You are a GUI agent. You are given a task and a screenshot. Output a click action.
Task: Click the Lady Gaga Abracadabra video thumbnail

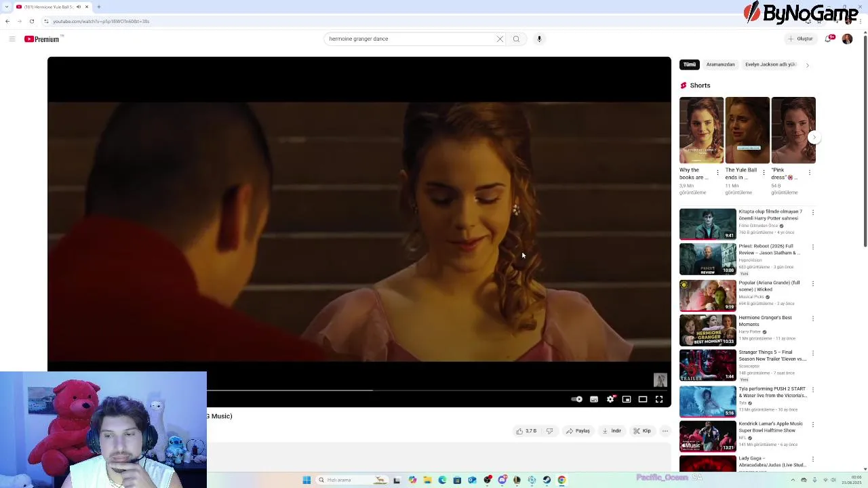tap(707, 464)
